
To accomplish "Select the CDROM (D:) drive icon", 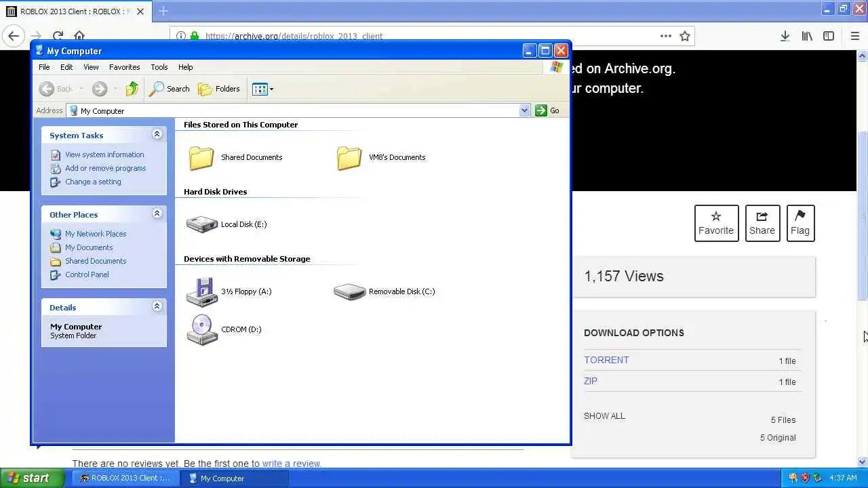I will [x=201, y=330].
